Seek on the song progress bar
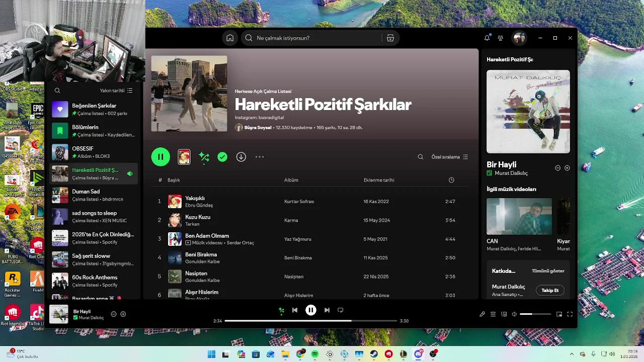 (311, 321)
